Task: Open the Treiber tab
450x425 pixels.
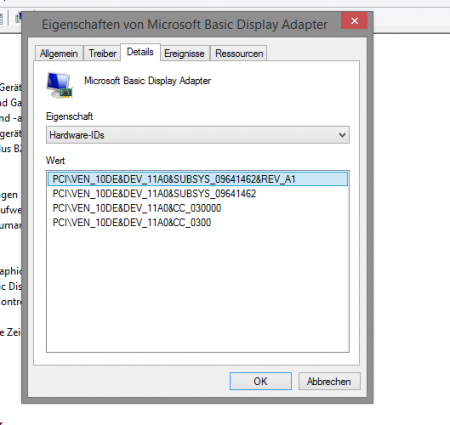Action: point(102,53)
